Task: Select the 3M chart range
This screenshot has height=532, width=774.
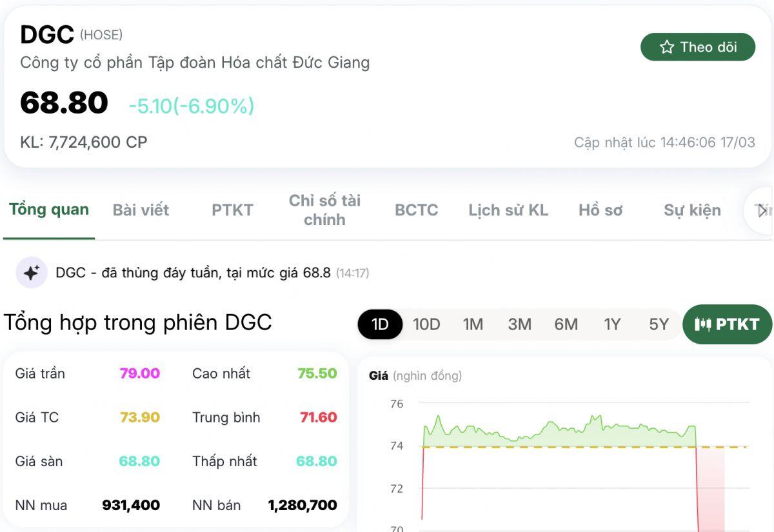Action: 519,324
